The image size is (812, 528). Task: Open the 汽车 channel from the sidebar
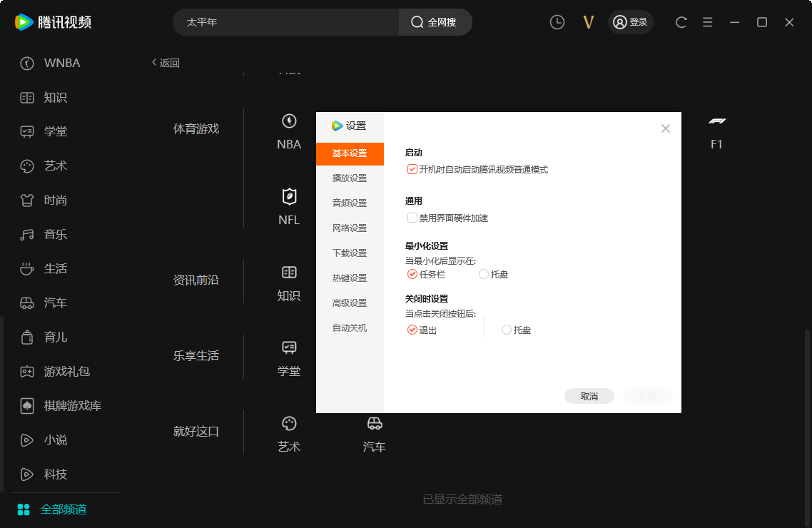[49, 303]
